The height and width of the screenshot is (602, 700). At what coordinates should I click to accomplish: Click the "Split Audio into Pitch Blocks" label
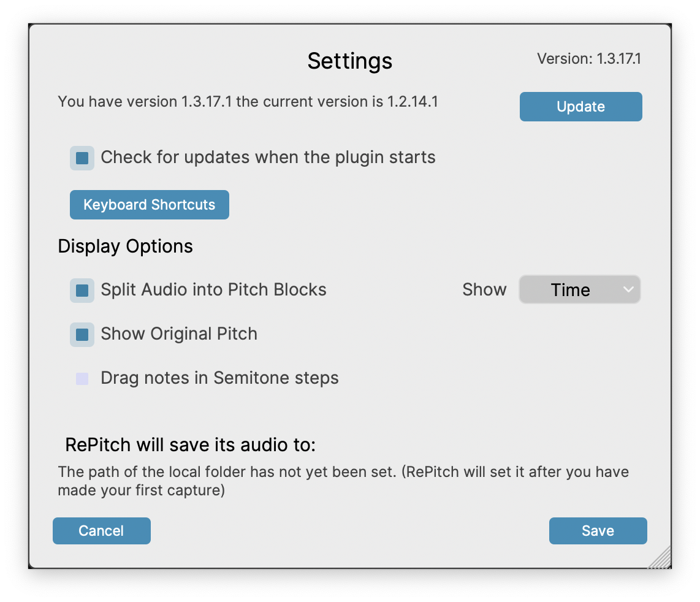coord(213,290)
